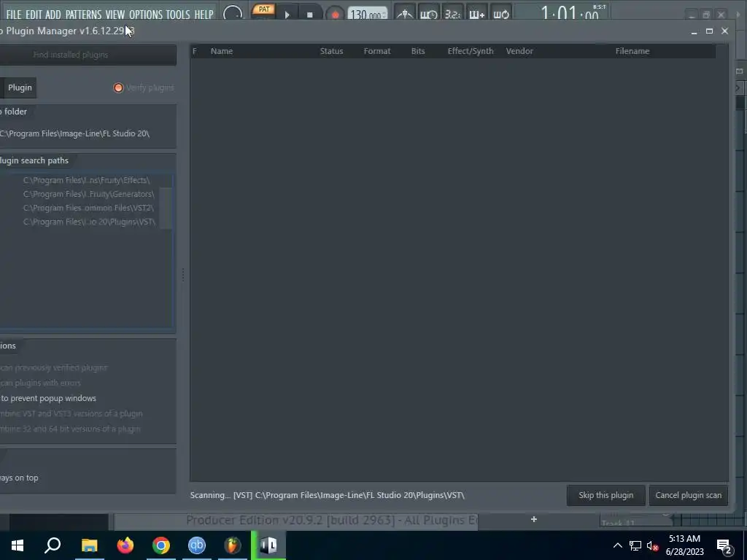This screenshot has height=560, width=747.
Task: Toggle combine 32 and 64 bit versions option
Action: coord(70,429)
